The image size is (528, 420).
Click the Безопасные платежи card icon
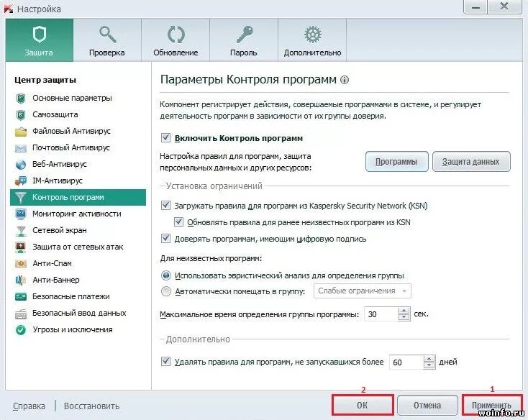click(x=21, y=297)
